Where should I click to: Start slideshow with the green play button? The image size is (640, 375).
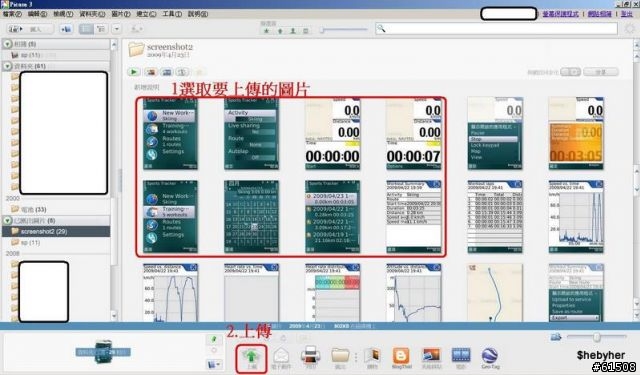point(133,72)
